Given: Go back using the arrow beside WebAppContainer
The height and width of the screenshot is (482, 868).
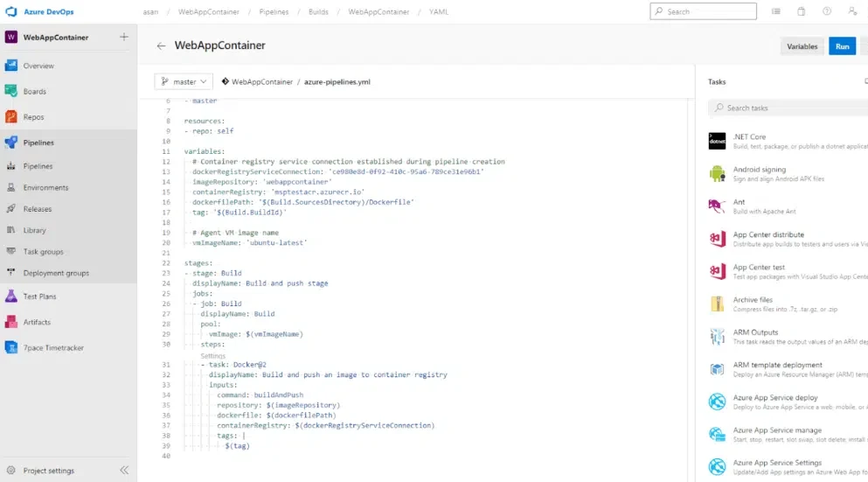Looking at the screenshot, I should point(161,46).
